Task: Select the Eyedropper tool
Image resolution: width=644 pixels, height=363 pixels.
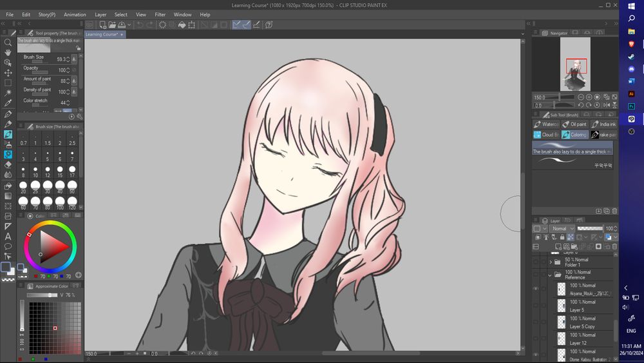Action: click(8, 103)
